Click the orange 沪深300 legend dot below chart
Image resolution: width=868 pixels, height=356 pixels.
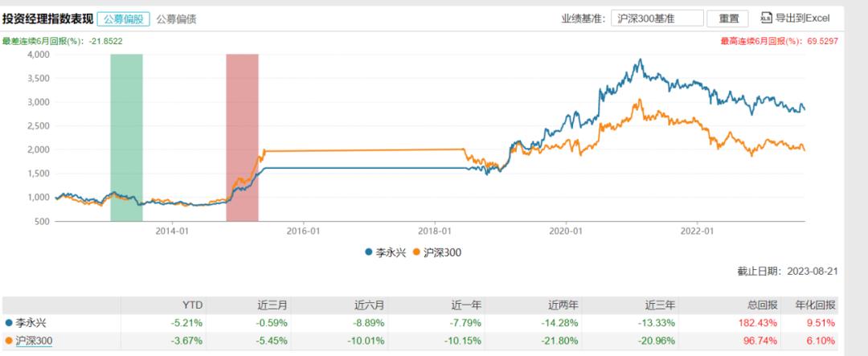416,252
